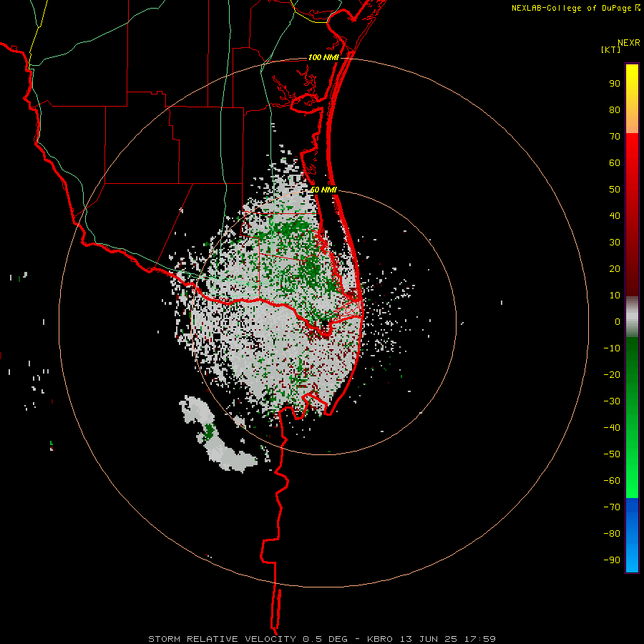Click the NEXLAB-College of DuPage label
The height and width of the screenshot is (644, 644).
point(571,8)
